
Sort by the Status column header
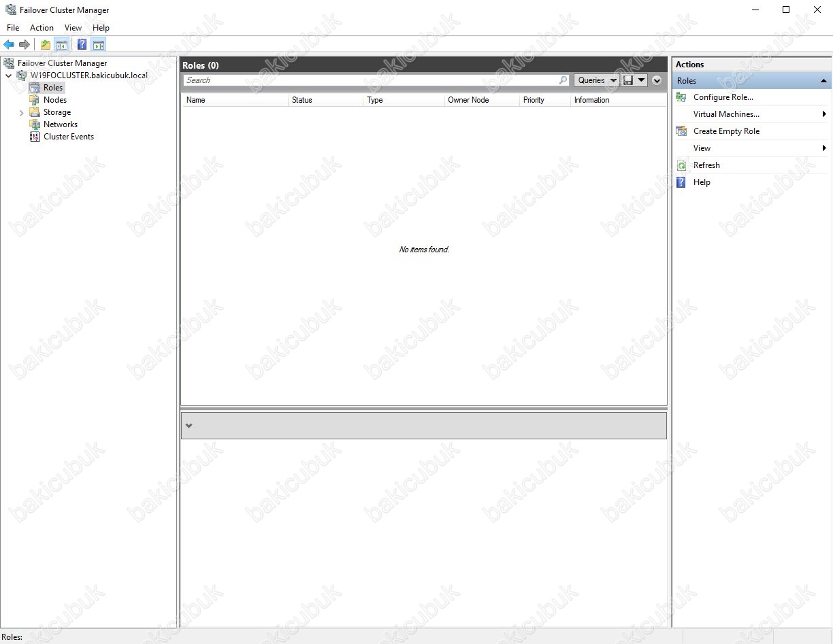coord(326,100)
